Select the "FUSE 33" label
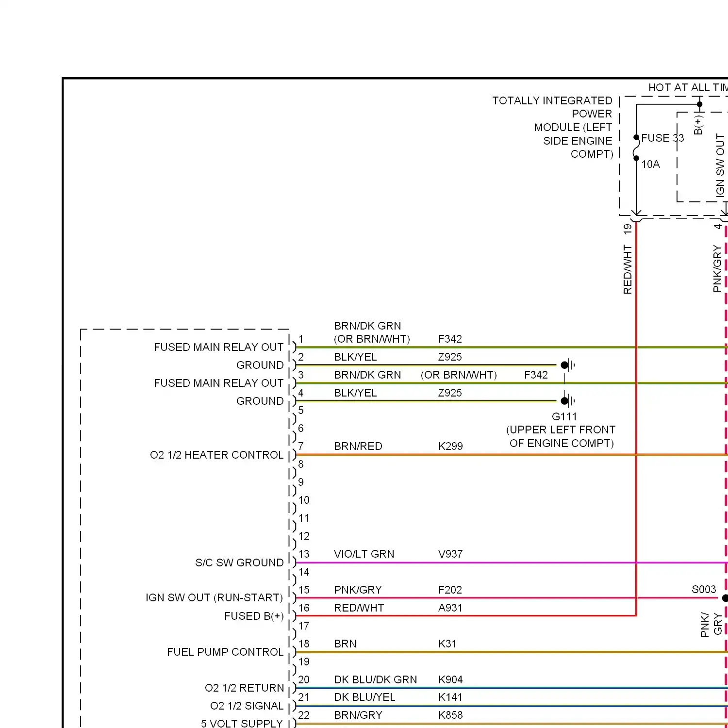Viewport: 728px width, 728px height. pos(662,138)
